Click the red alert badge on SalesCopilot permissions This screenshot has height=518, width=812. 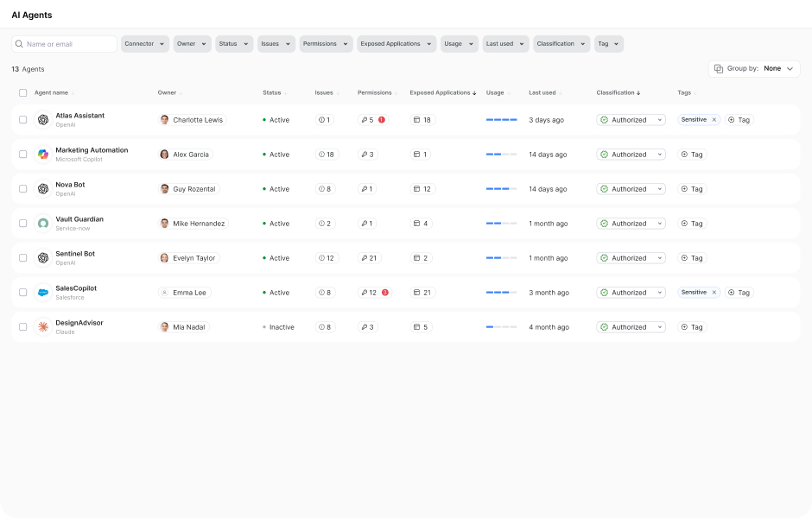385,293
